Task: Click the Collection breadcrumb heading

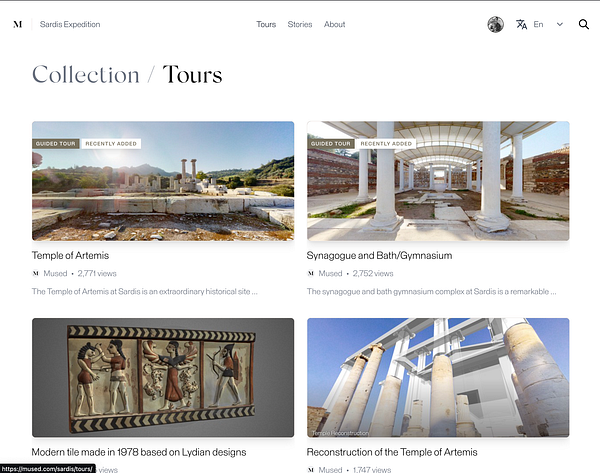Action: (86, 74)
